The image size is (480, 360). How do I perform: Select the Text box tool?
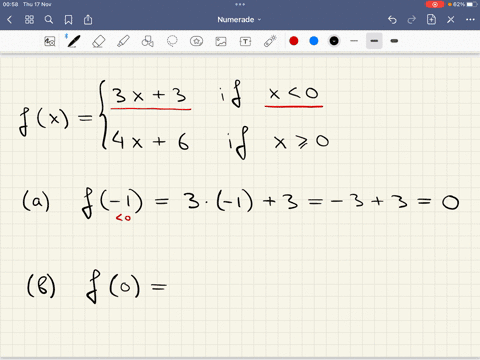pyautogui.click(x=245, y=41)
